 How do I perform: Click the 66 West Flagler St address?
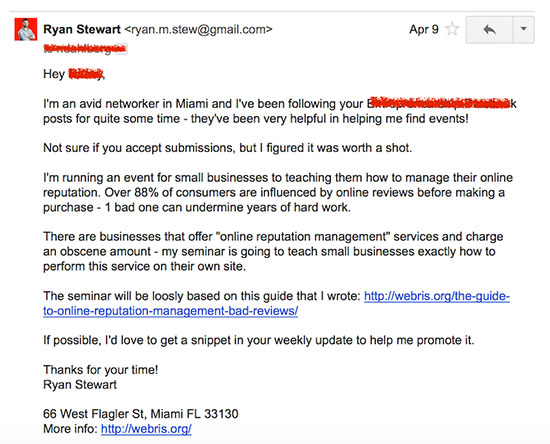point(141,414)
